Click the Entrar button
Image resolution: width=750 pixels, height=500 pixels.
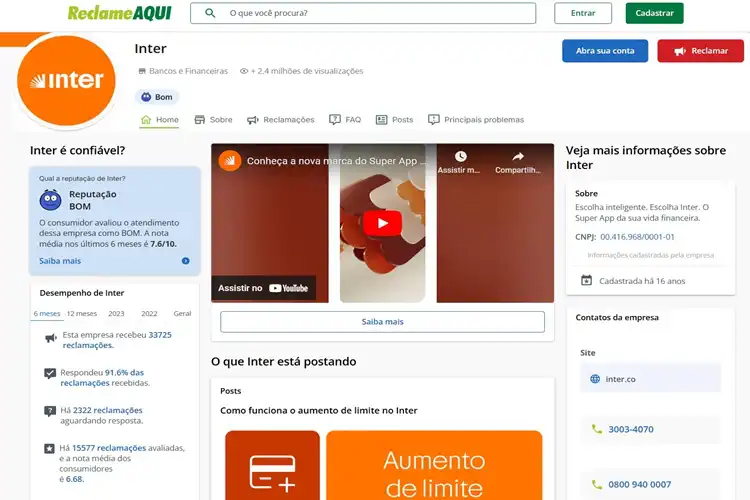(583, 13)
